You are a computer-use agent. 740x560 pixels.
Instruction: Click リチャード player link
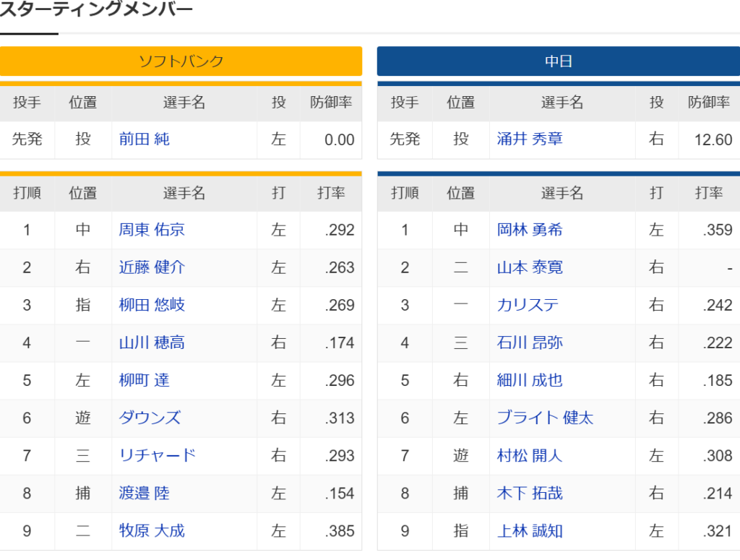[x=157, y=455]
